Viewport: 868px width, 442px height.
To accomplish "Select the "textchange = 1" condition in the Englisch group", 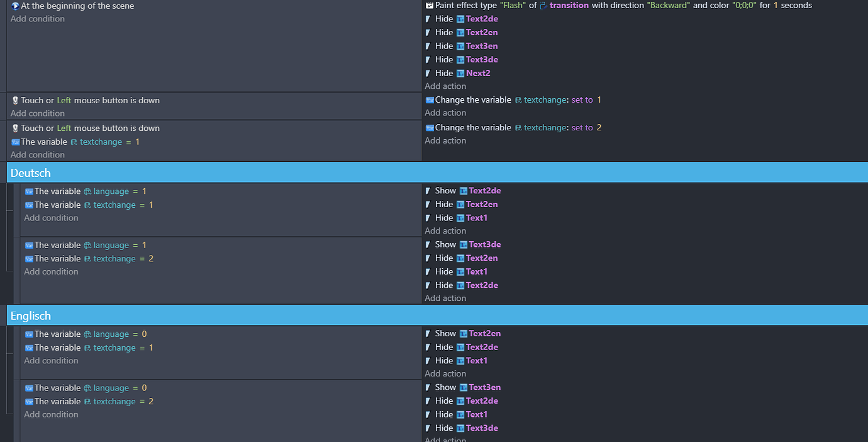I will [x=89, y=348].
